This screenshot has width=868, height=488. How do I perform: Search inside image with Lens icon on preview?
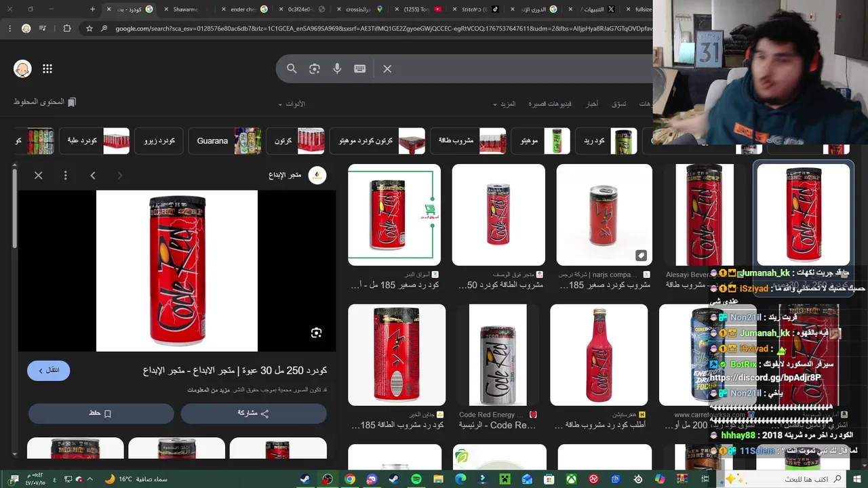(316, 333)
